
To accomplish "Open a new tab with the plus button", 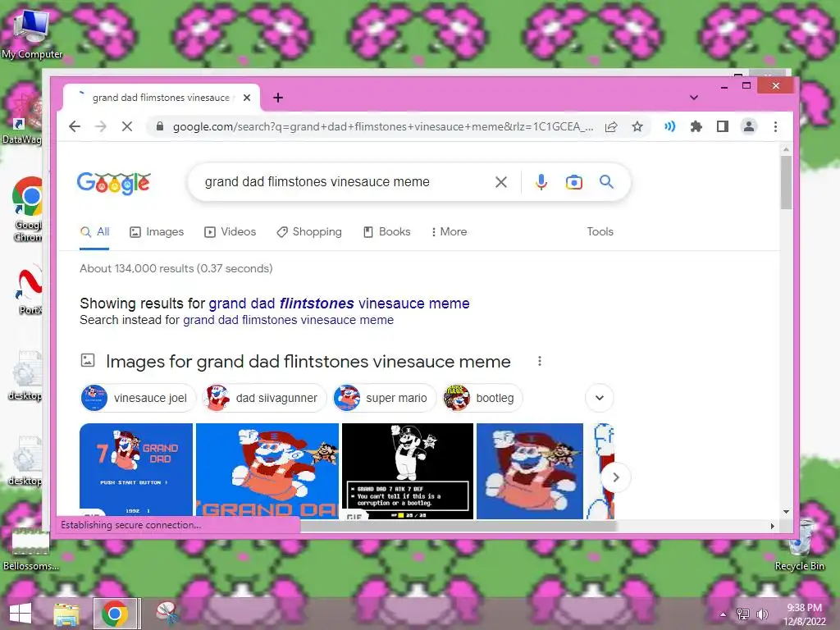I will pyautogui.click(x=277, y=98).
